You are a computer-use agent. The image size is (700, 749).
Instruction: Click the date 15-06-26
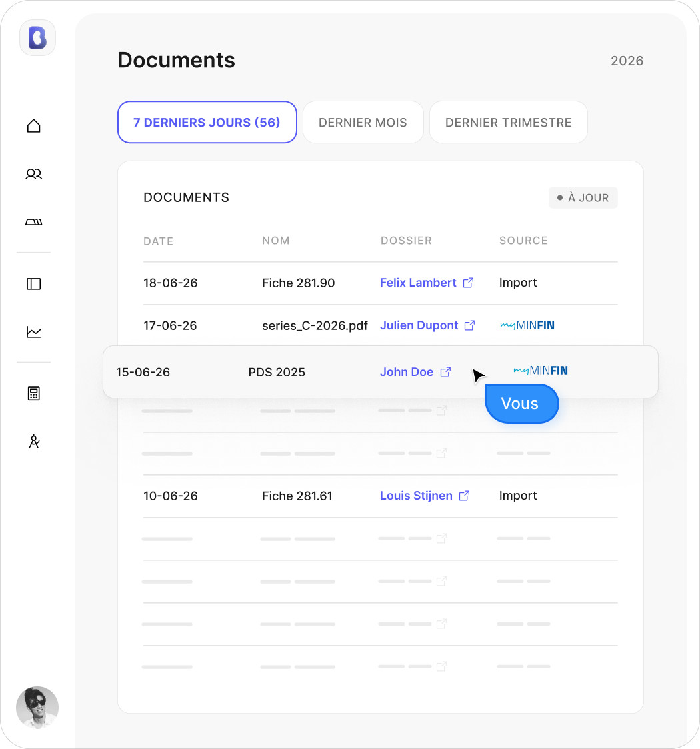(143, 372)
